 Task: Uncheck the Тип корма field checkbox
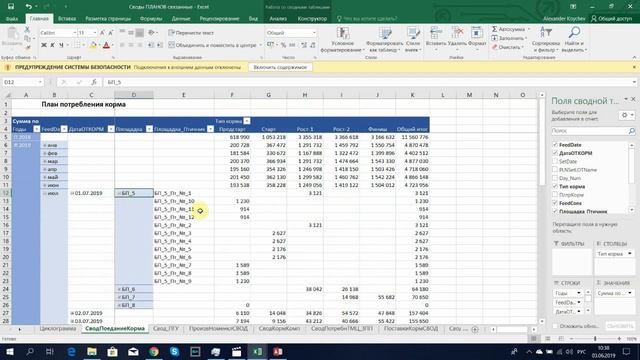(555, 187)
